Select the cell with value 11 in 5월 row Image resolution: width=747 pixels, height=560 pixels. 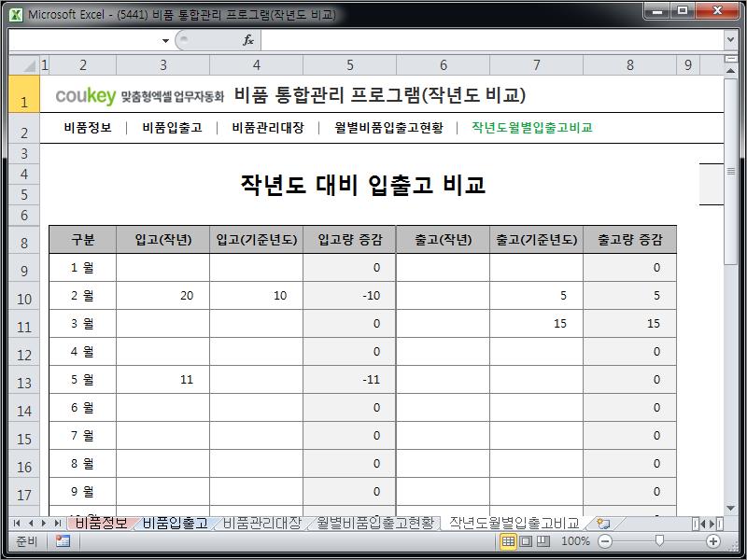pos(162,380)
